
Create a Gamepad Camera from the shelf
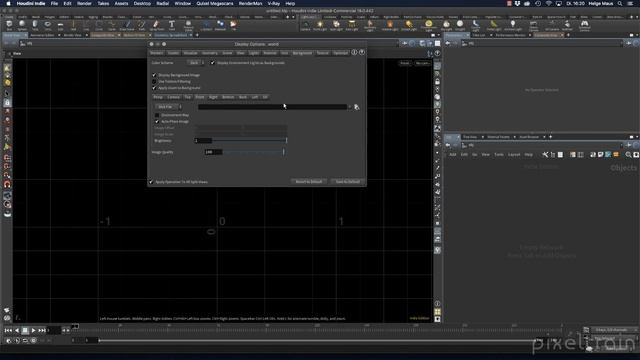[x=584, y=26]
